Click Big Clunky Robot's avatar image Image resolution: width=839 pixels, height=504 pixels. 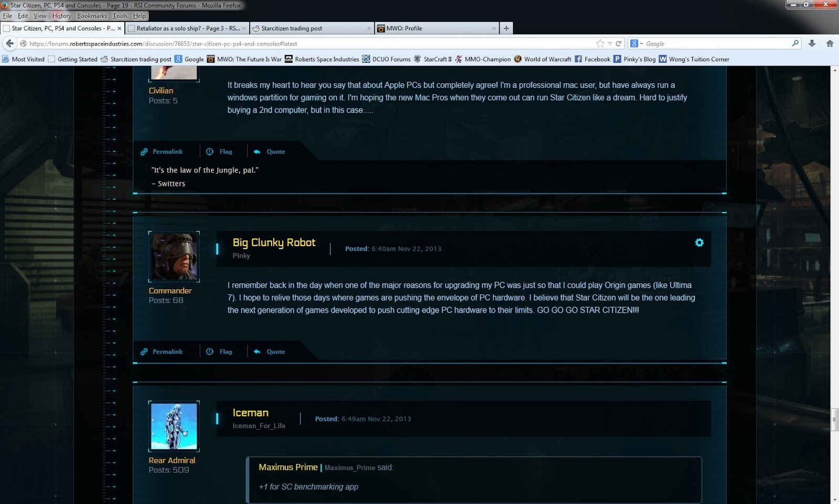(174, 256)
